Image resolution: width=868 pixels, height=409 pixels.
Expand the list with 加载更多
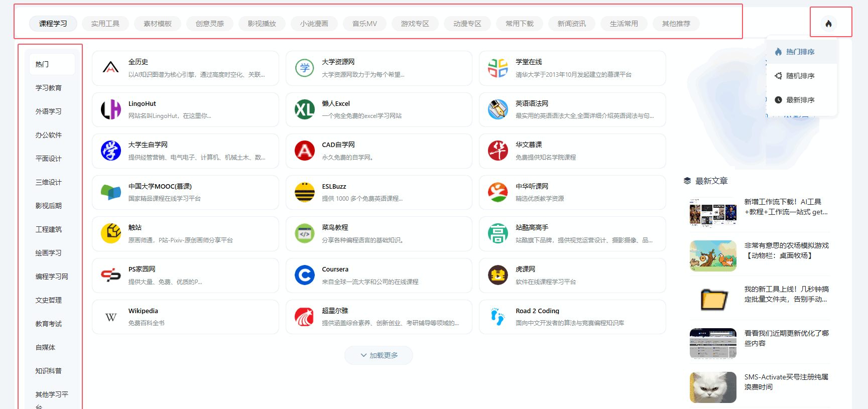coord(379,355)
